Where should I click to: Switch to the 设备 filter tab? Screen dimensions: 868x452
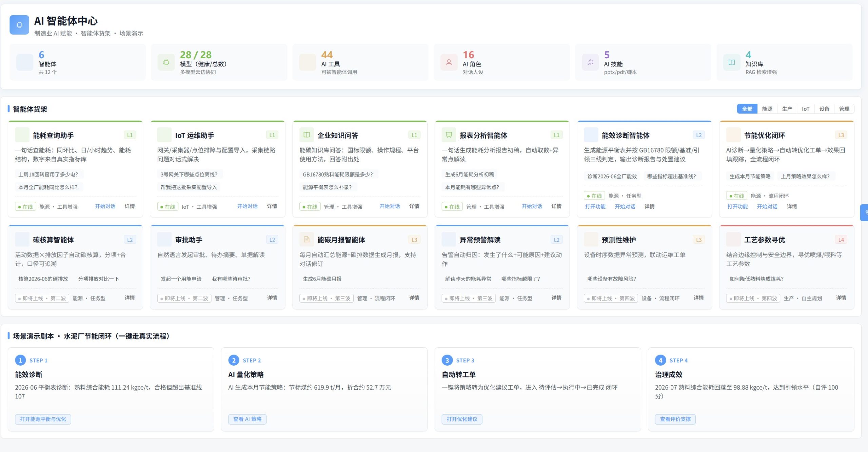coord(824,109)
